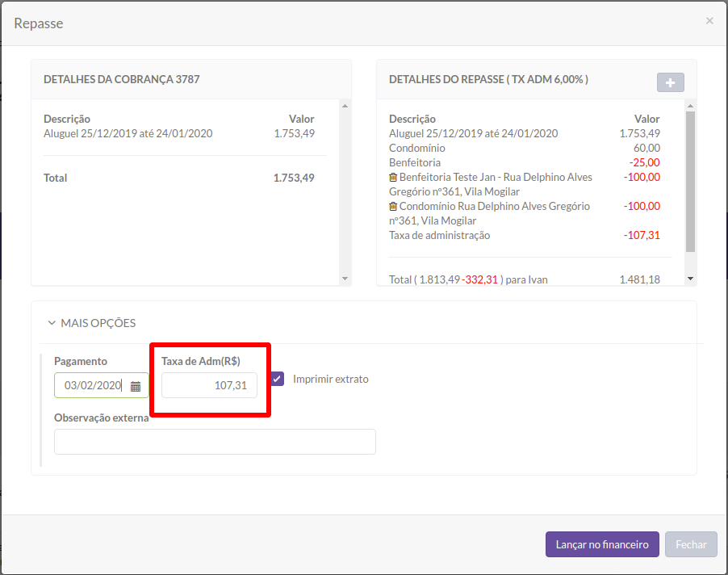The width and height of the screenshot is (728, 575).
Task: Delete the Benfeitoria Teste Jan entry via trash icon
Action: point(393,177)
